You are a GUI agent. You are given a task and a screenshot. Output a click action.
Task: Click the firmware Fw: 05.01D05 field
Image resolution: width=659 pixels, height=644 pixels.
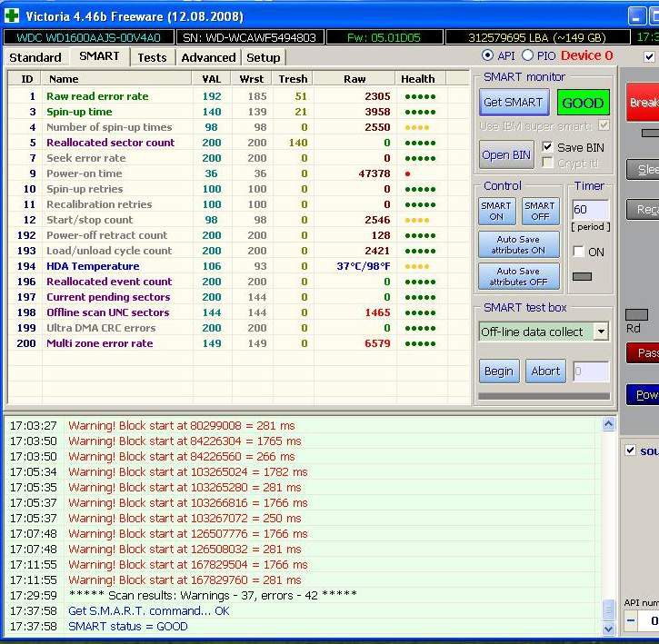384,38
